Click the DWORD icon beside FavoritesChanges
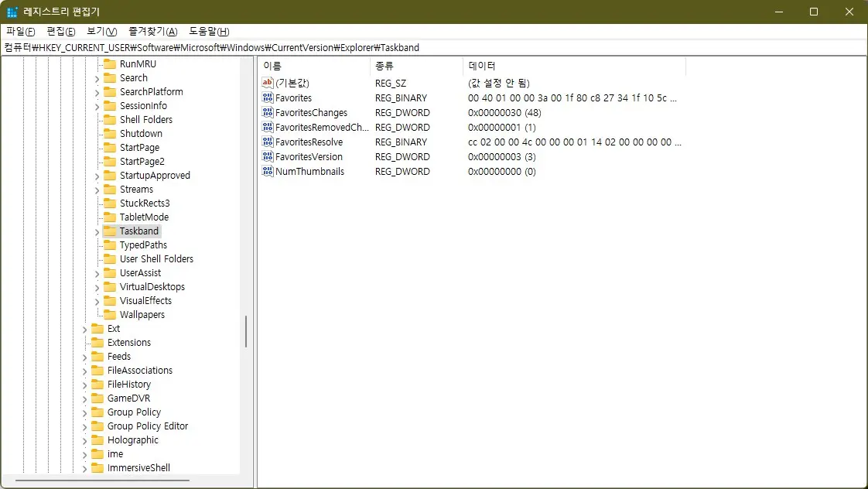868x489 pixels. click(268, 112)
